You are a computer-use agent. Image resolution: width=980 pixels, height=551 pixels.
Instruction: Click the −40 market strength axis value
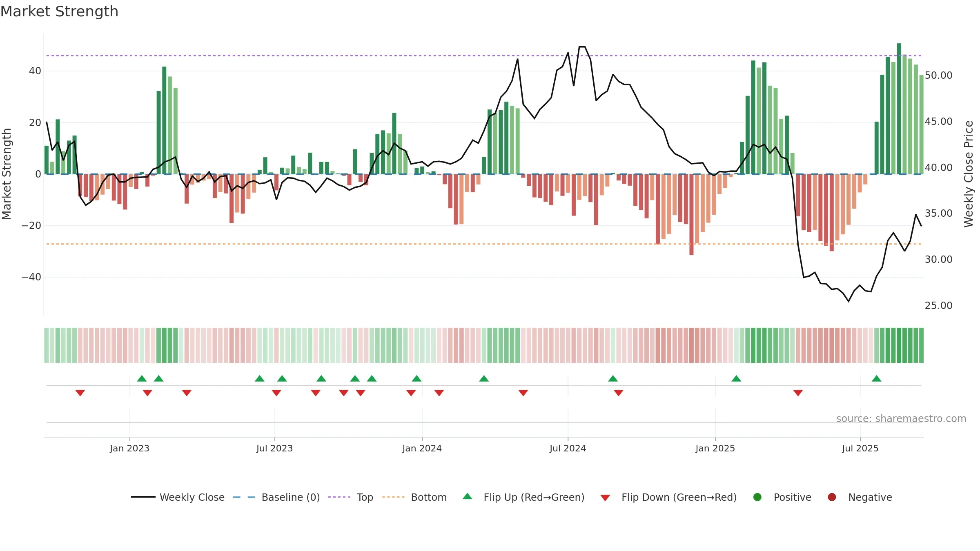pyautogui.click(x=31, y=277)
